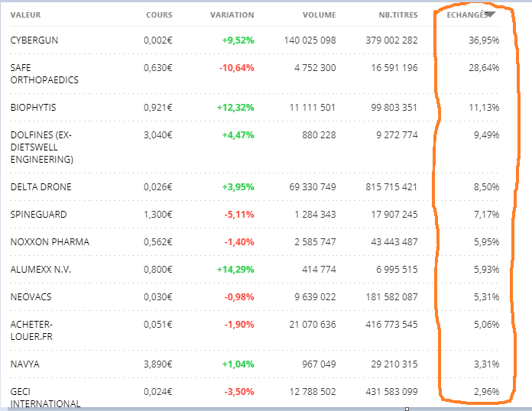The height and width of the screenshot is (411, 532).
Task: Select BIOPHYTIS exchanged value 11,13%
Action: [484, 108]
